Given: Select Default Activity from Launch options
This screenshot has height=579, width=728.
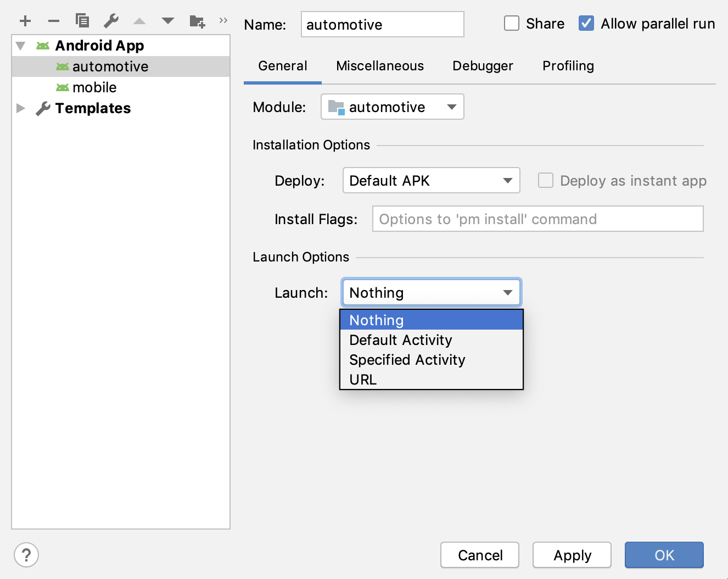Looking at the screenshot, I should point(400,340).
